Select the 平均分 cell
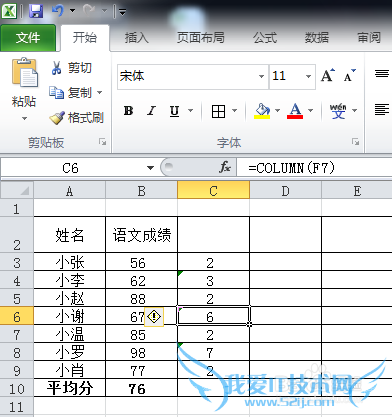This screenshot has width=392, height=417. tap(70, 388)
